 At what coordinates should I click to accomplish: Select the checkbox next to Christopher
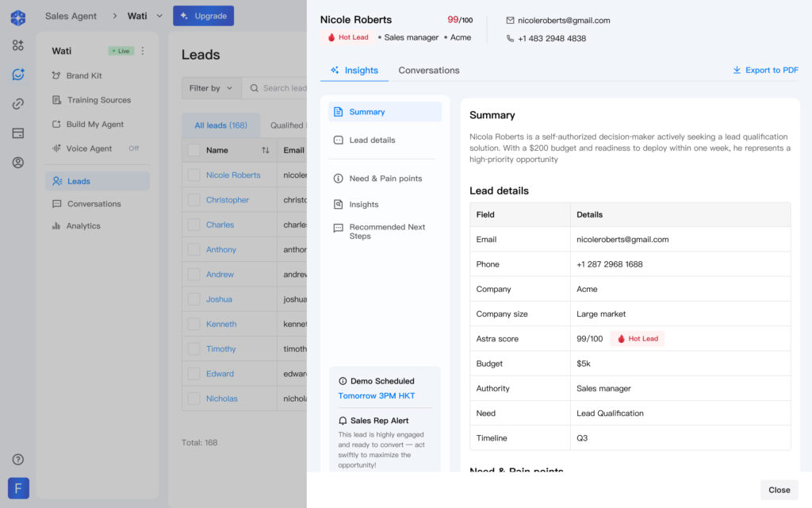(x=193, y=200)
